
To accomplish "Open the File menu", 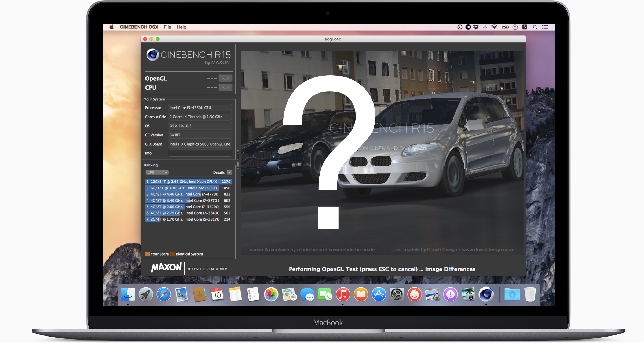I will 167,27.
